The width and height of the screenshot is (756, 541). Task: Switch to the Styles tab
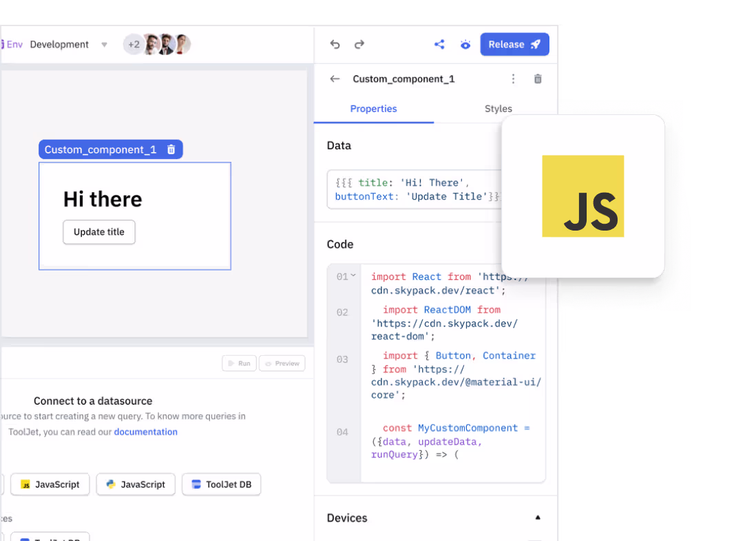tap(498, 109)
